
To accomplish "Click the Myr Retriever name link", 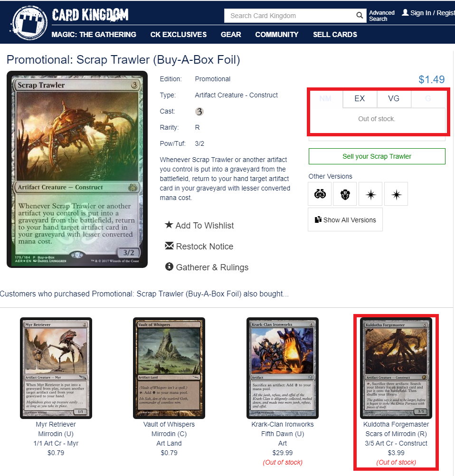I will tap(56, 424).
